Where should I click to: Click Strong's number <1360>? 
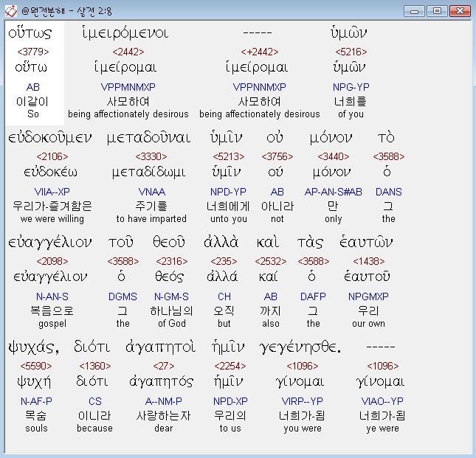(94, 366)
